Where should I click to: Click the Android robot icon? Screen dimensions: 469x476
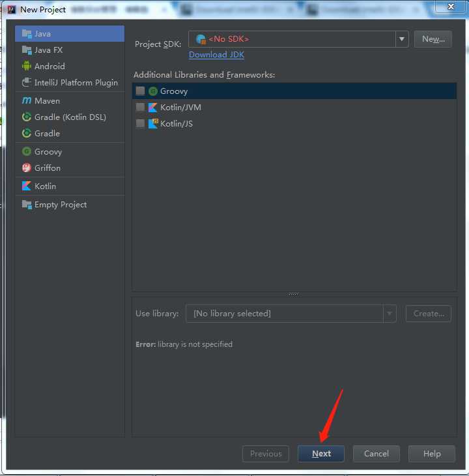pos(27,66)
